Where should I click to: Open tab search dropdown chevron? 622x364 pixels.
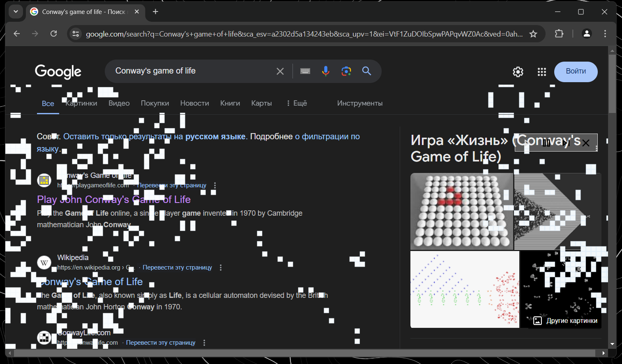16,12
